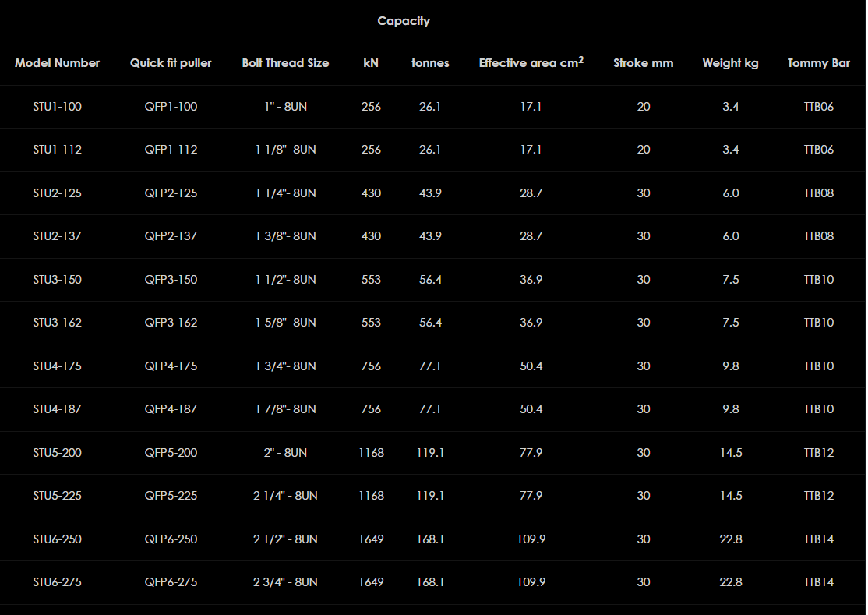Image resolution: width=868 pixels, height=615 pixels.
Task: Click the Model Number column header
Action: pyautogui.click(x=57, y=63)
